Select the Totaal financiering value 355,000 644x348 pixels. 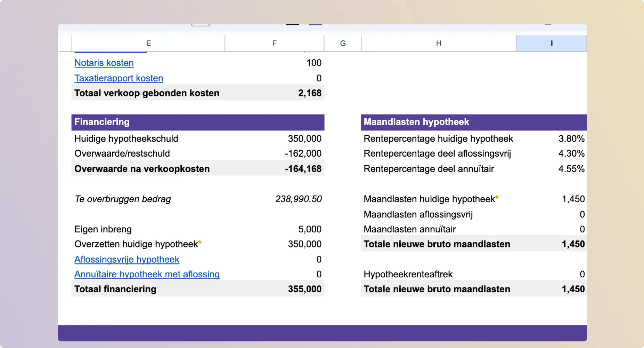(x=305, y=289)
